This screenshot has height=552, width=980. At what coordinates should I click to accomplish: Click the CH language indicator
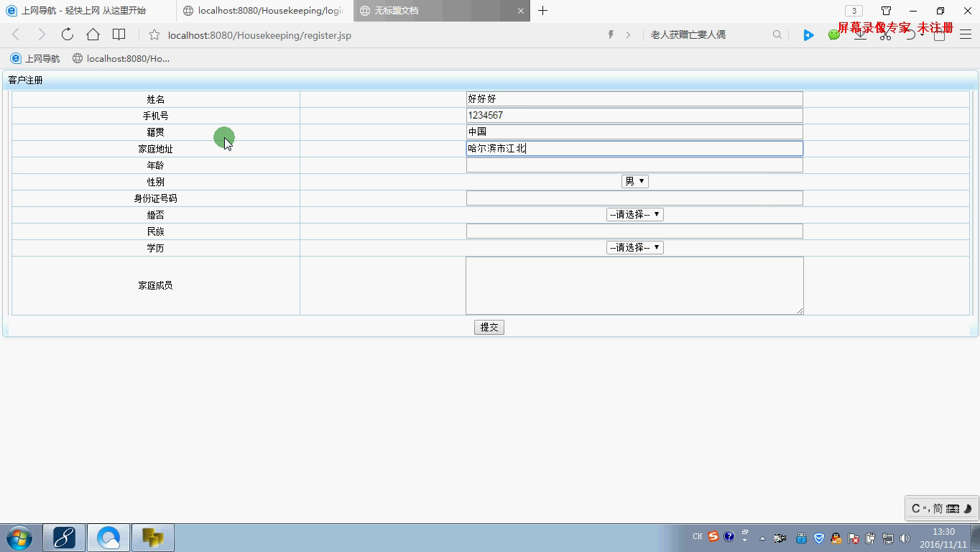pos(697,537)
